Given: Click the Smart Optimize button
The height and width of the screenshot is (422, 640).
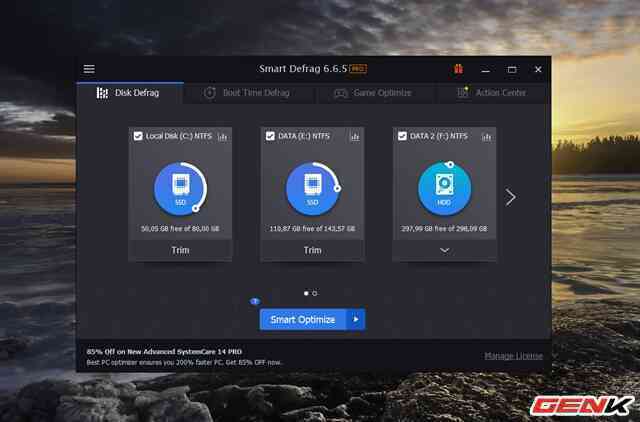Looking at the screenshot, I should pyautogui.click(x=302, y=319).
